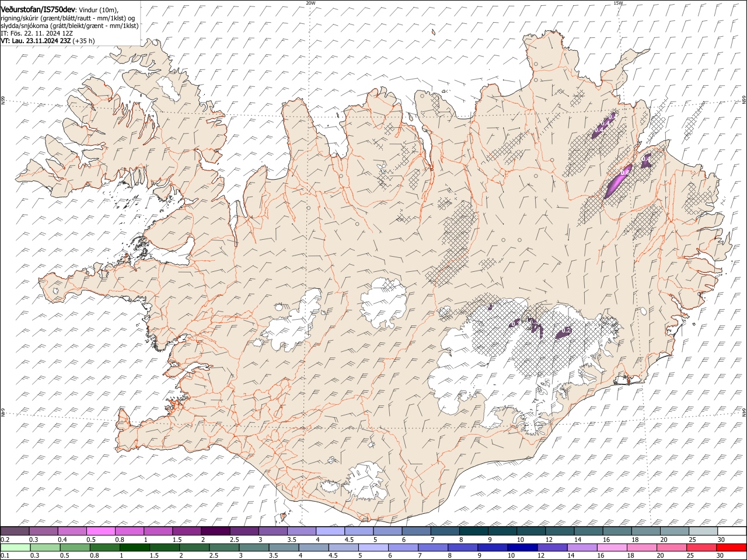Click the Veðurstofan/IS750dev title text
The image size is (747, 560).
38,9
